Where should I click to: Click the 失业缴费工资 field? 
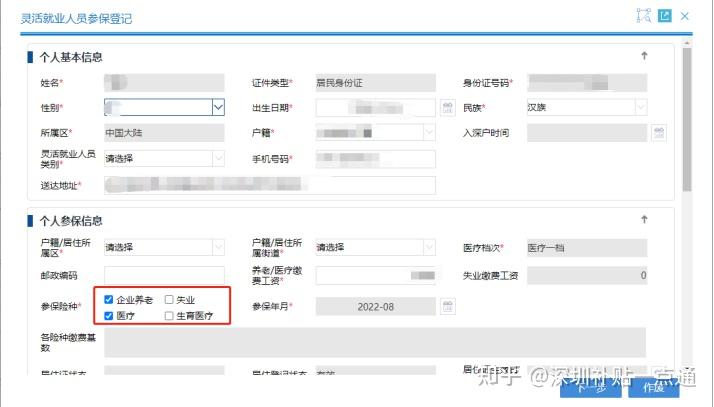tap(587, 275)
